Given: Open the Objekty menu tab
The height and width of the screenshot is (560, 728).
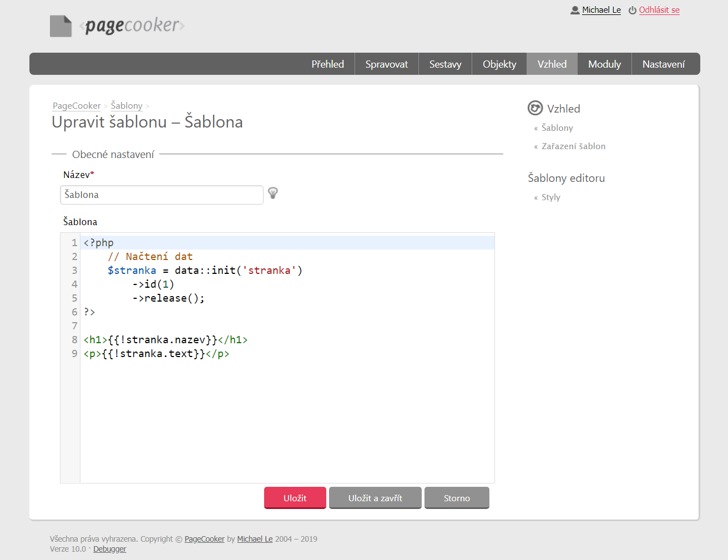Looking at the screenshot, I should [x=499, y=64].
